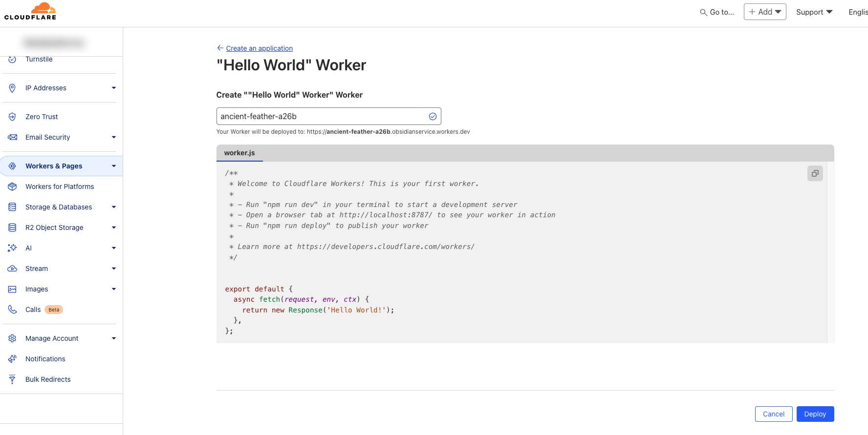Follow the Create an application link

pos(259,48)
